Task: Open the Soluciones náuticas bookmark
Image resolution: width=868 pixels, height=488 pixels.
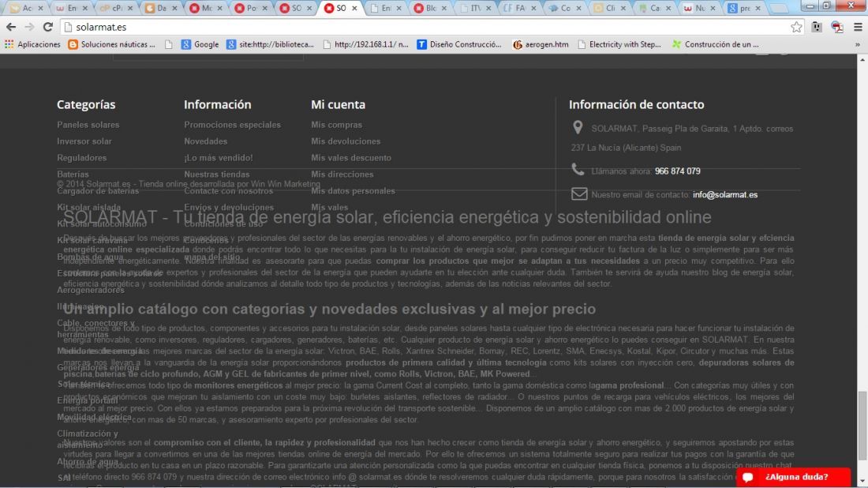Action: point(111,44)
